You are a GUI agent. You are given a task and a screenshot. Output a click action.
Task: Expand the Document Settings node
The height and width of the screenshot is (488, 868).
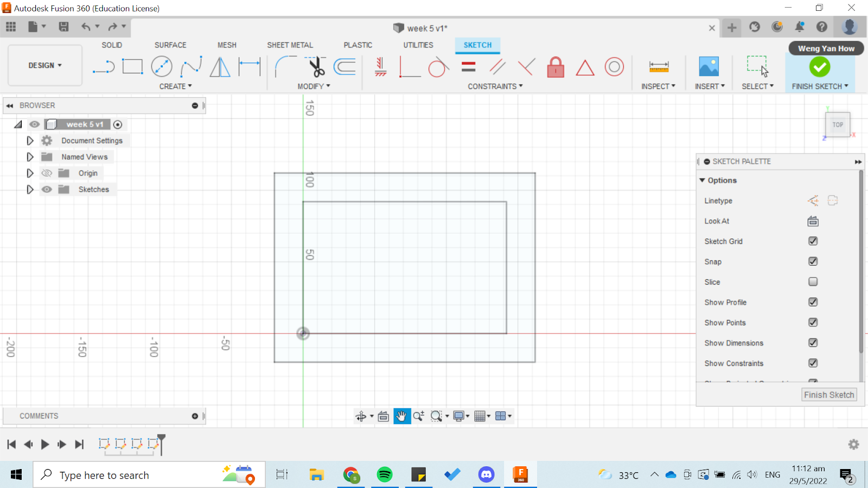pyautogui.click(x=30, y=140)
